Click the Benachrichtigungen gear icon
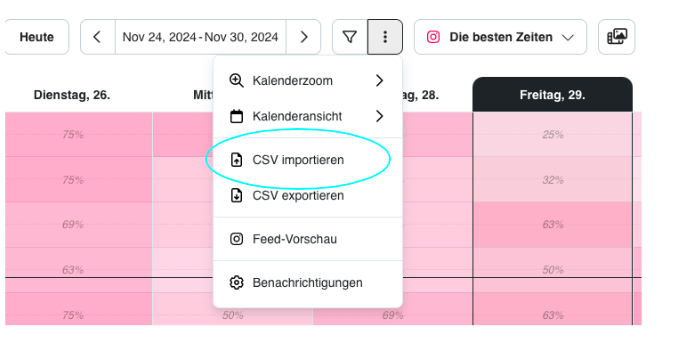678x363 pixels. [236, 283]
